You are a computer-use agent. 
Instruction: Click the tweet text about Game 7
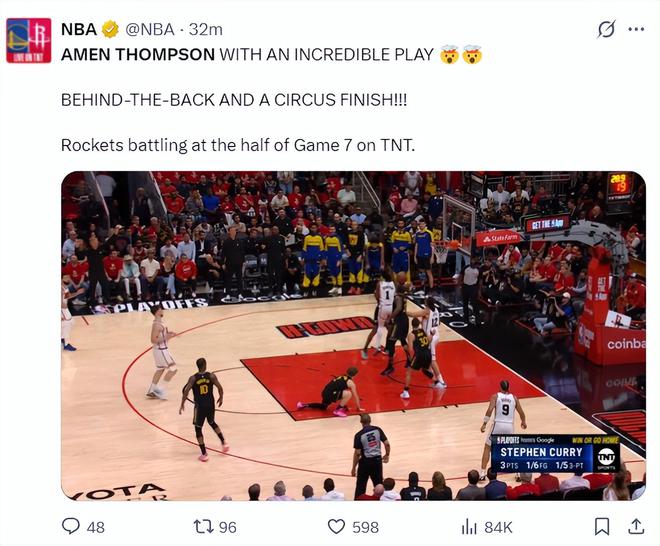click(238, 145)
